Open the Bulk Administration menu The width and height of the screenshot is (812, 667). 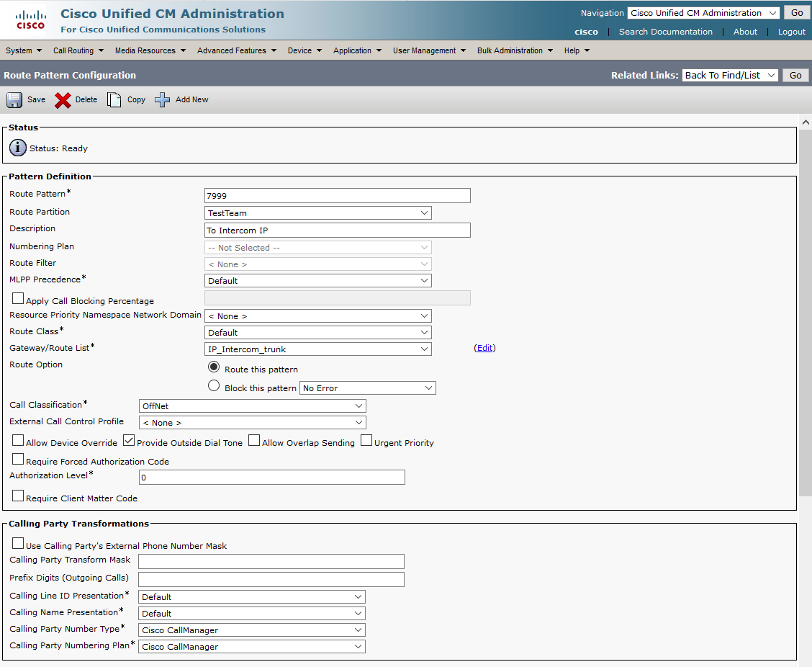coord(515,50)
